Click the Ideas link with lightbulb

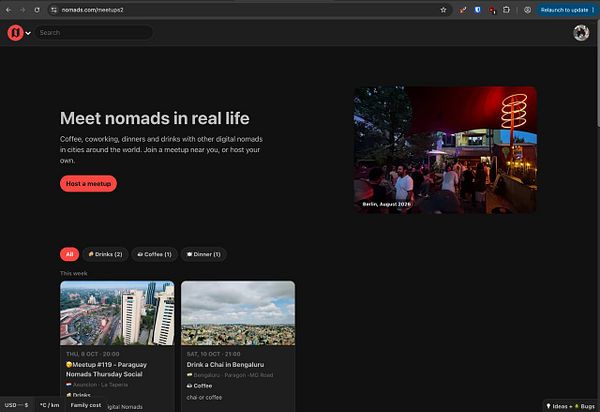pos(557,406)
